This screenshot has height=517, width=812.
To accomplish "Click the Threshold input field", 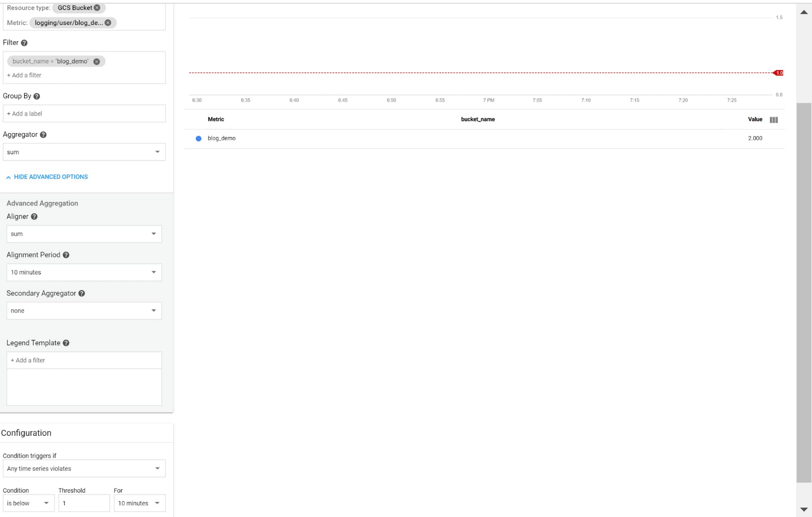I will [x=83, y=503].
